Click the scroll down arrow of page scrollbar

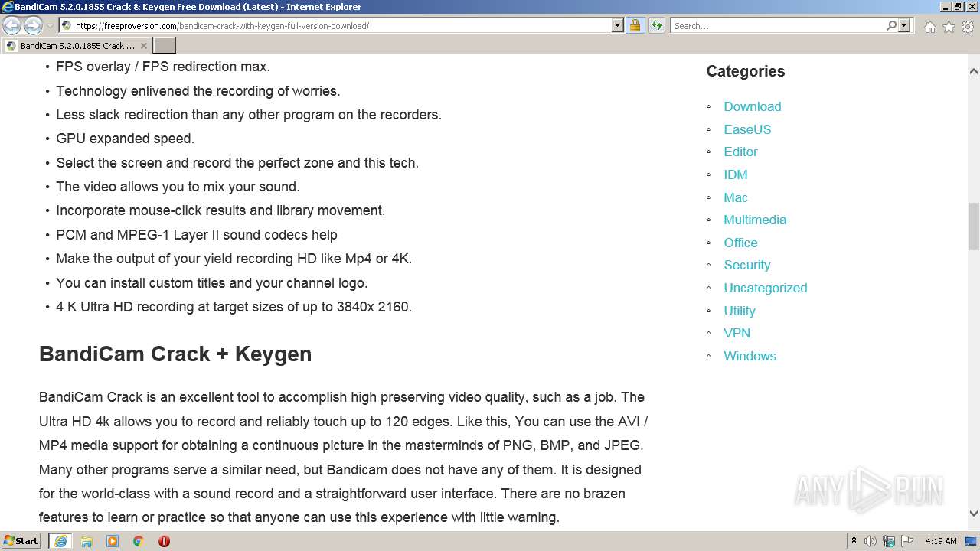973,514
